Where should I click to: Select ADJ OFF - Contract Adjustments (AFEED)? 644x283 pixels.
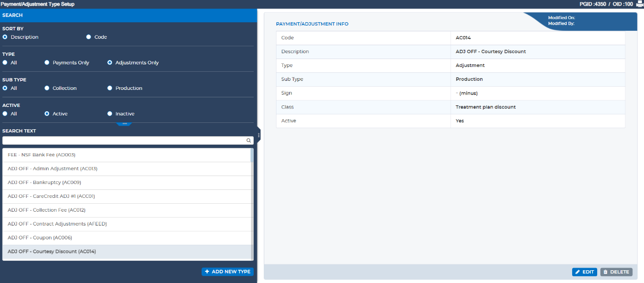pos(126,224)
